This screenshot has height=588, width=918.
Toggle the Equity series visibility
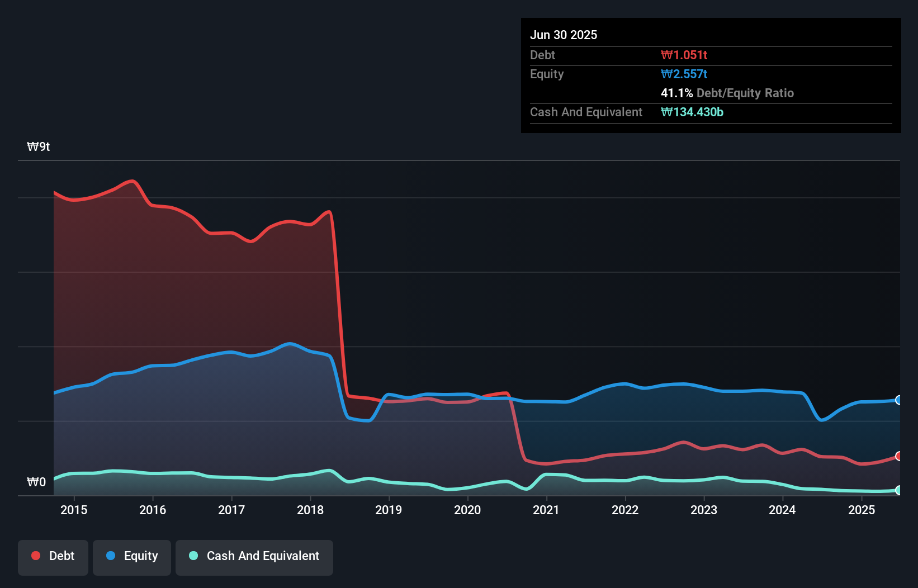click(x=131, y=557)
